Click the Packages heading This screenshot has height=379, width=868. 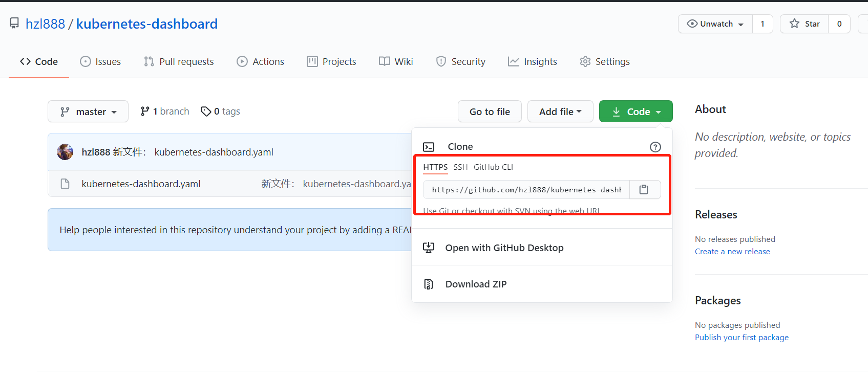[718, 300]
